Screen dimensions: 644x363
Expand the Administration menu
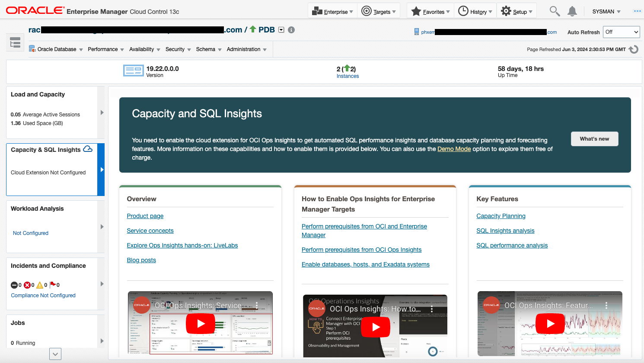(x=247, y=49)
